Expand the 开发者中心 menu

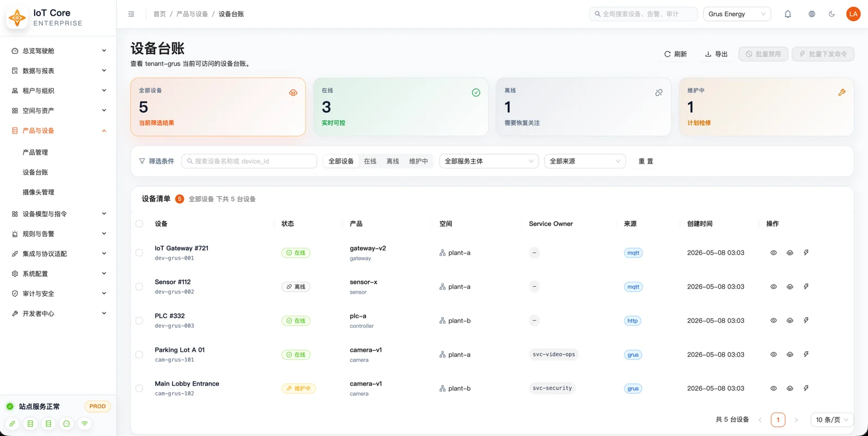59,314
